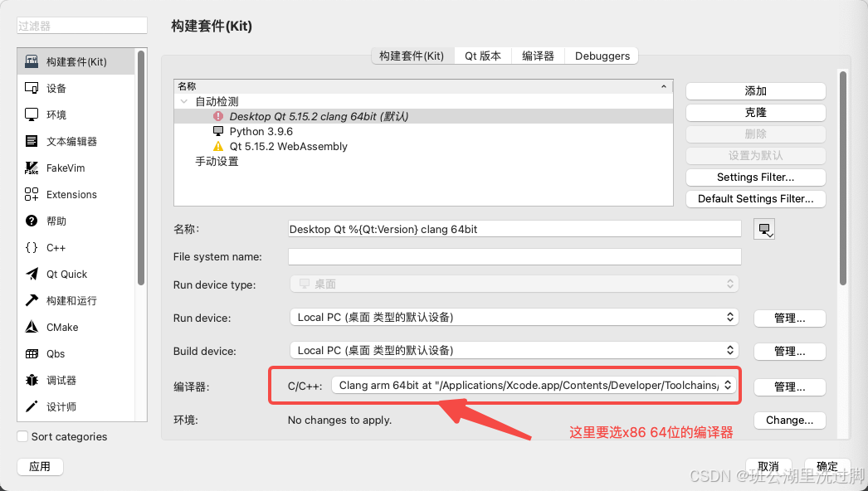Click the File system name input field
The height and width of the screenshot is (491, 868).
click(x=514, y=257)
